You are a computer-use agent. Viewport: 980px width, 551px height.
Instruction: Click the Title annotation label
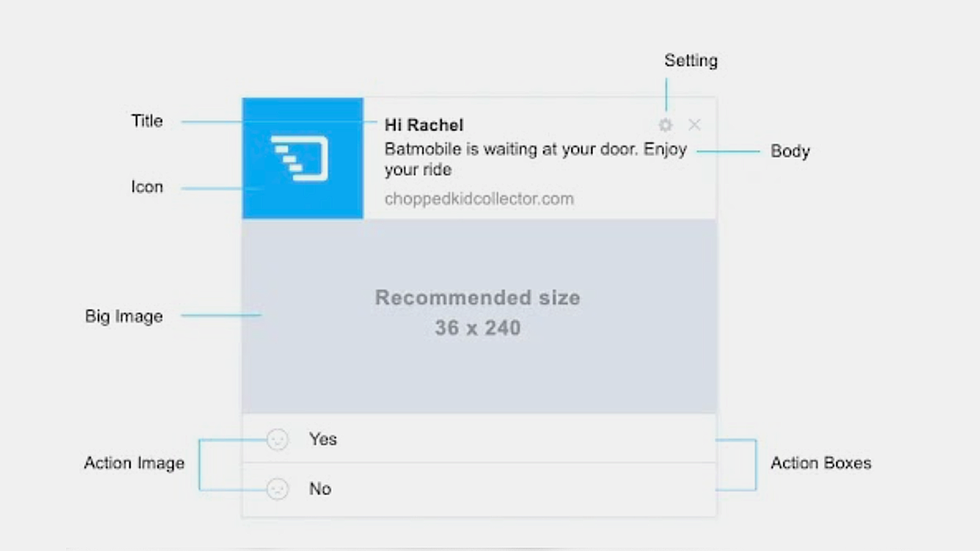147,121
